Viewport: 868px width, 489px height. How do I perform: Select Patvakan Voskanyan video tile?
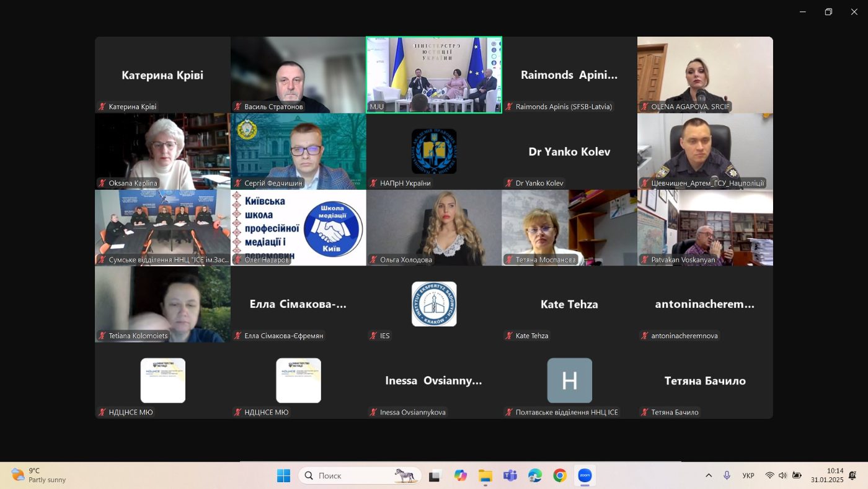[x=705, y=228]
